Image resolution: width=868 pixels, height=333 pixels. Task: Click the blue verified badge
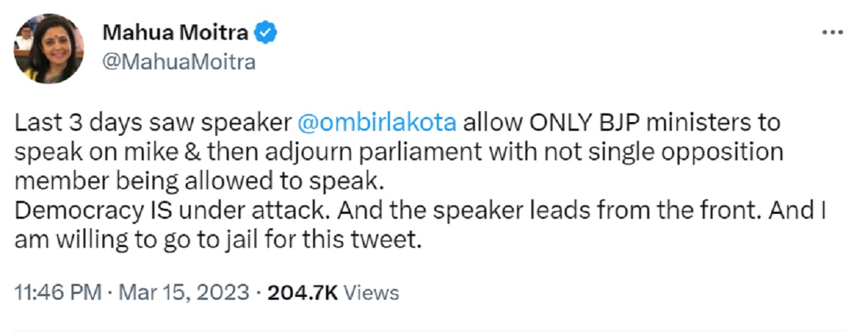[266, 33]
